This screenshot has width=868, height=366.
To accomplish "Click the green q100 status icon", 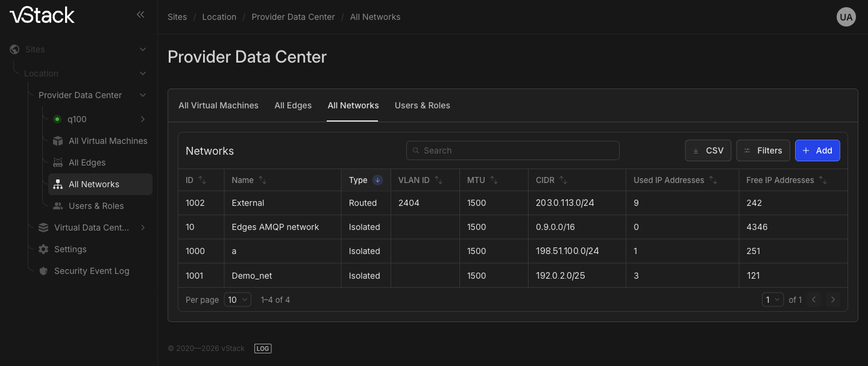I will (57, 119).
